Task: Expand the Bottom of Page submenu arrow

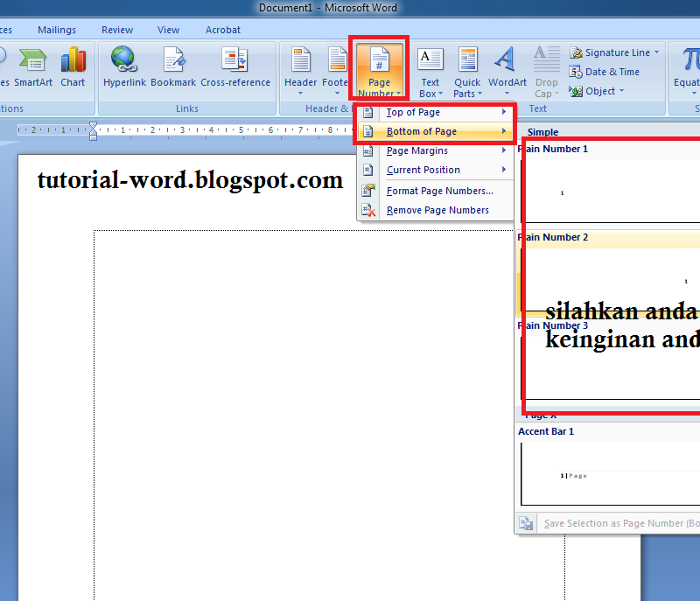Action: [x=504, y=130]
